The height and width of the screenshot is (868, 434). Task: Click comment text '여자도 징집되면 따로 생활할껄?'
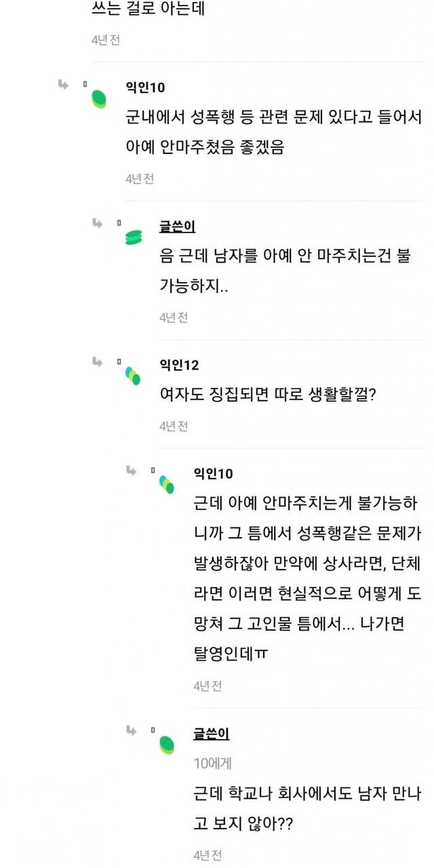[x=267, y=395]
